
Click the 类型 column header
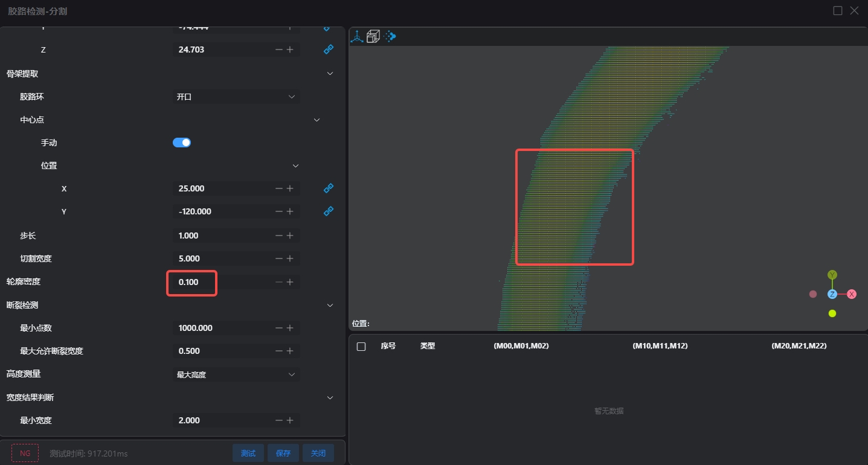428,346
